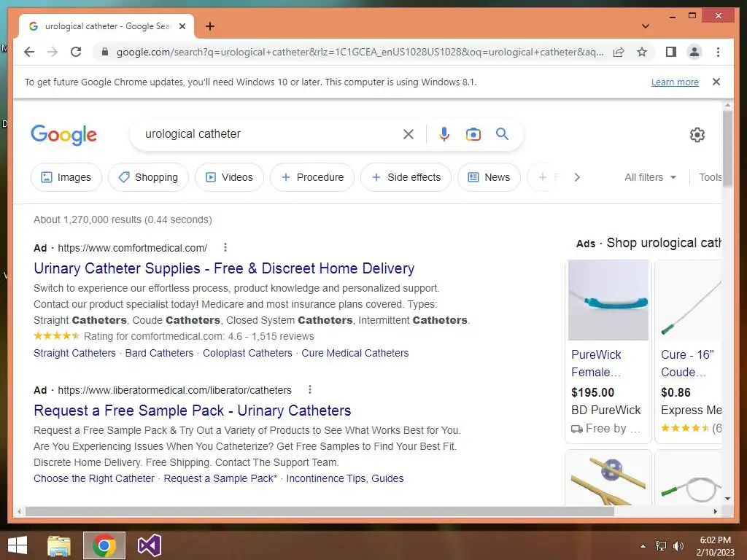Viewport: 747px width, 560px height.
Task: Go back using the browser back arrow
Action: pyautogui.click(x=29, y=52)
